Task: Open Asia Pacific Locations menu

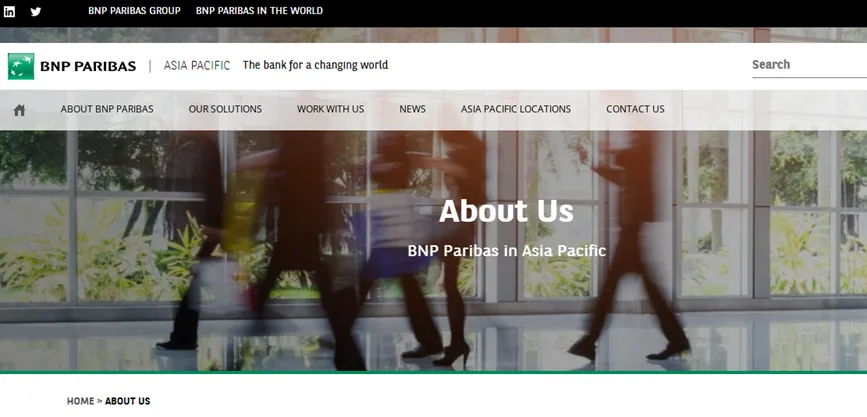Action: (516, 109)
